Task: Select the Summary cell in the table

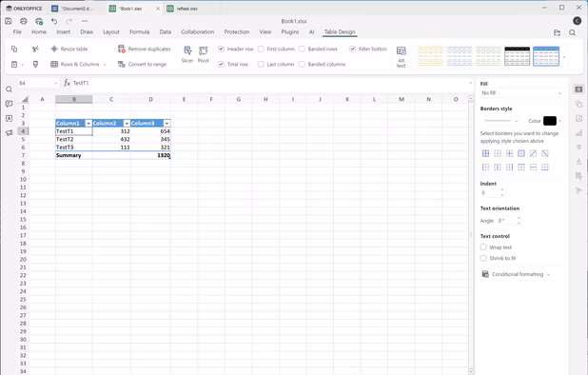Action: pos(74,155)
